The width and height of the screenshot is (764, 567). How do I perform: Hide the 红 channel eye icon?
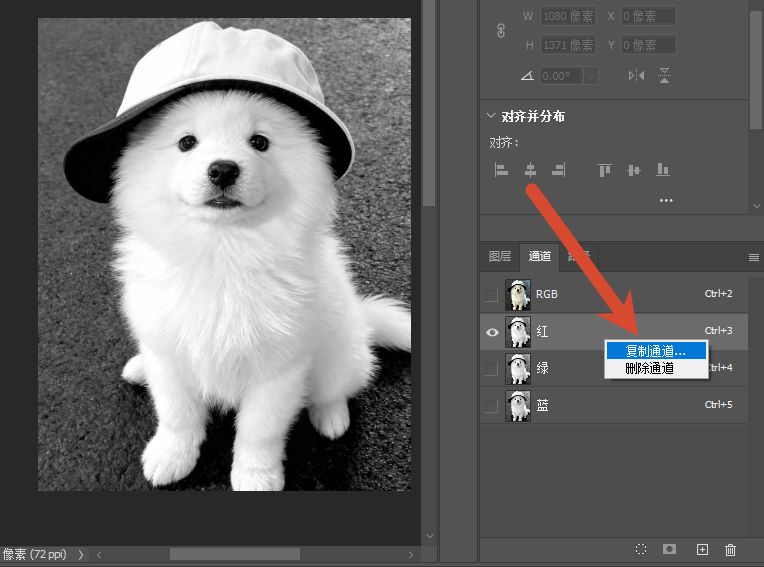pyautogui.click(x=492, y=332)
